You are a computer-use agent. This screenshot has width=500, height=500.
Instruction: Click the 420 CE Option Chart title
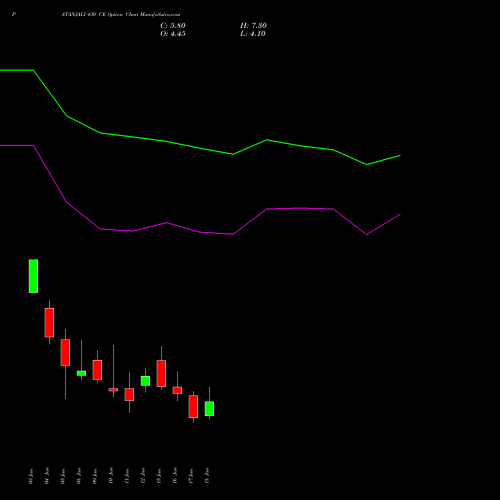pyautogui.click(x=120, y=15)
